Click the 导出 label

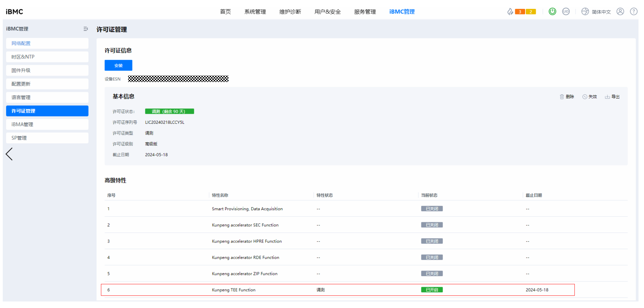click(x=616, y=97)
